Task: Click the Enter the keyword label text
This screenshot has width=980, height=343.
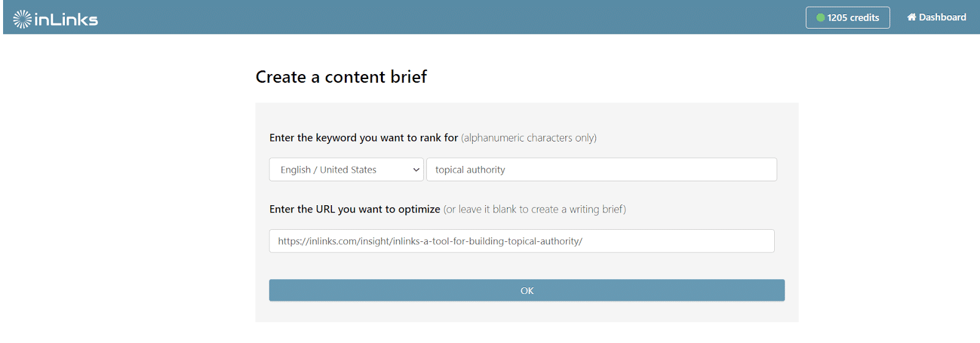Action: (364, 138)
